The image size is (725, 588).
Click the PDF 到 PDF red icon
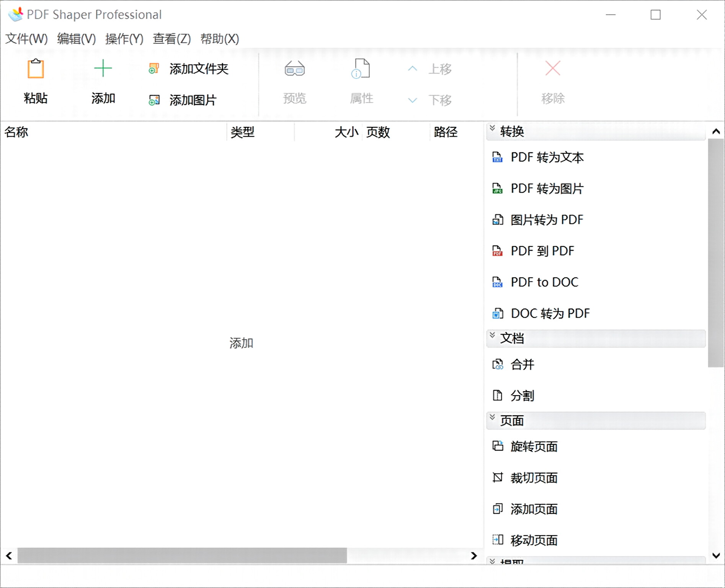497,251
